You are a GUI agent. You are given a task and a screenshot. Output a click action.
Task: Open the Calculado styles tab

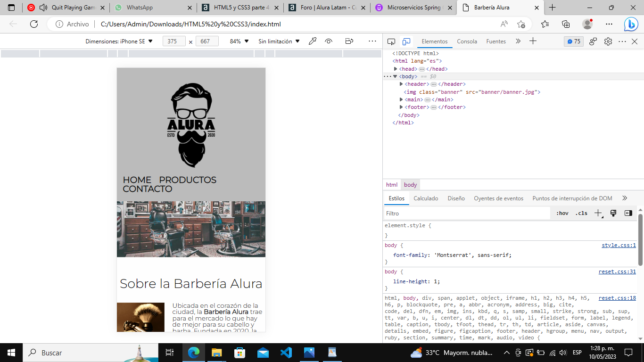click(426, 198)
